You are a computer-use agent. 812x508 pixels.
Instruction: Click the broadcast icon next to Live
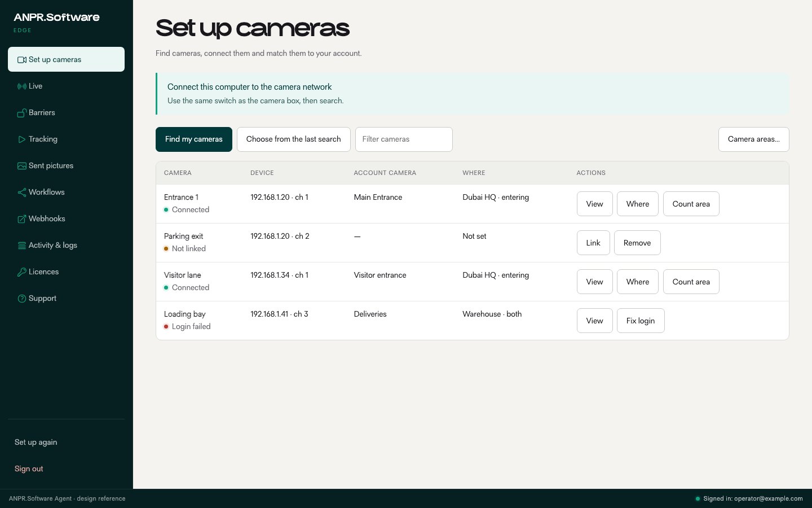pyautogui.click(x=22, y=86)
